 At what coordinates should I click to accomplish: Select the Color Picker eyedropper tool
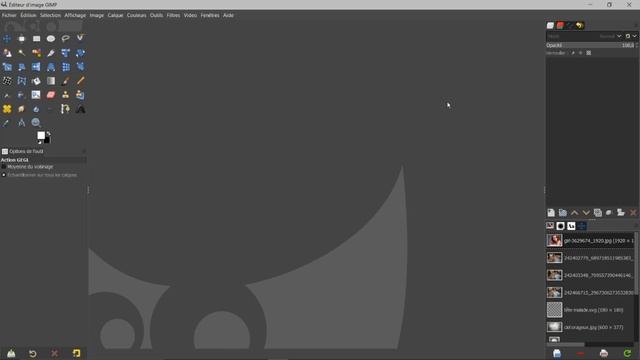tap(7, 122)
